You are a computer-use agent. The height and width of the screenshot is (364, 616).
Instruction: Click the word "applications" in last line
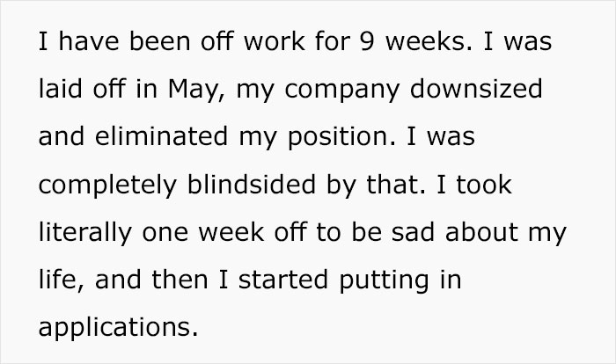click(118, 330)
